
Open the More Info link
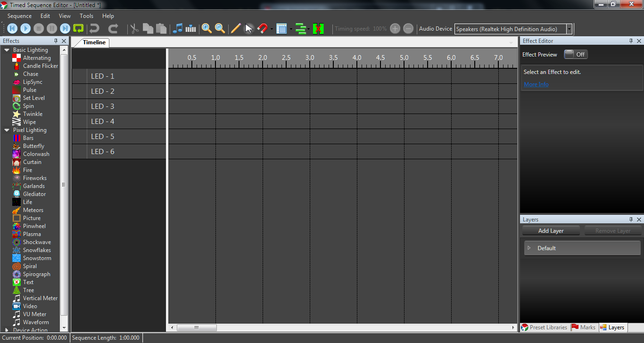point(536,84)
